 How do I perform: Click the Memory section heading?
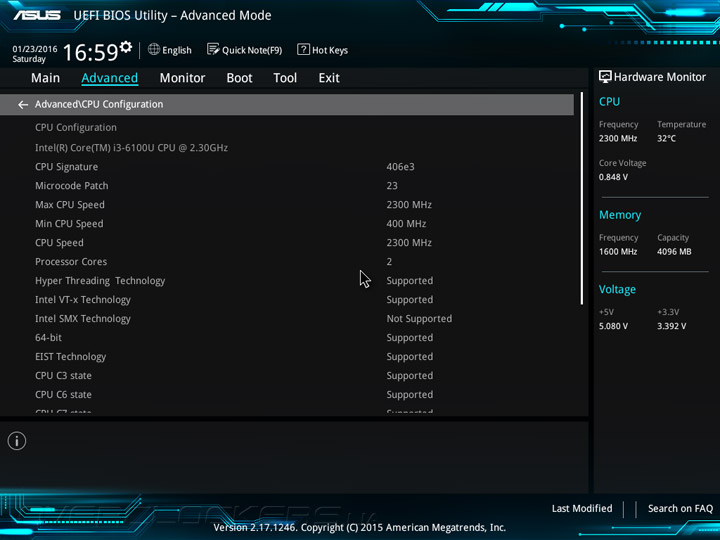[x=620, y=215]
